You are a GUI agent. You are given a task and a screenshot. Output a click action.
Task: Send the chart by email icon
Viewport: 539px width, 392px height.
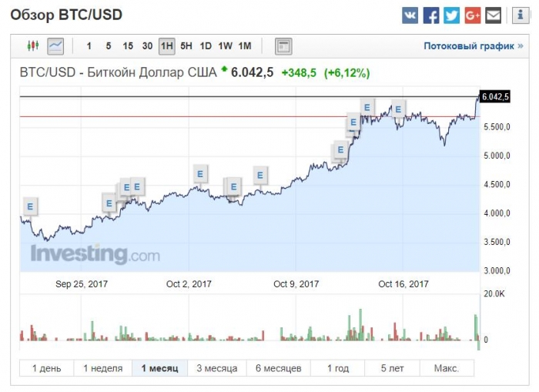click(x=494, y=15)
